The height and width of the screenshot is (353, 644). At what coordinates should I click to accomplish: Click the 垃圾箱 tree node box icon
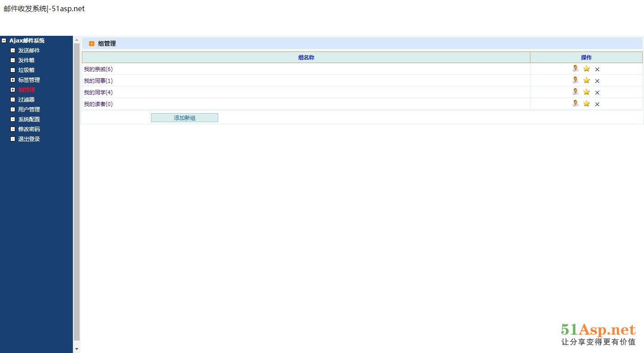coord(13,70)
